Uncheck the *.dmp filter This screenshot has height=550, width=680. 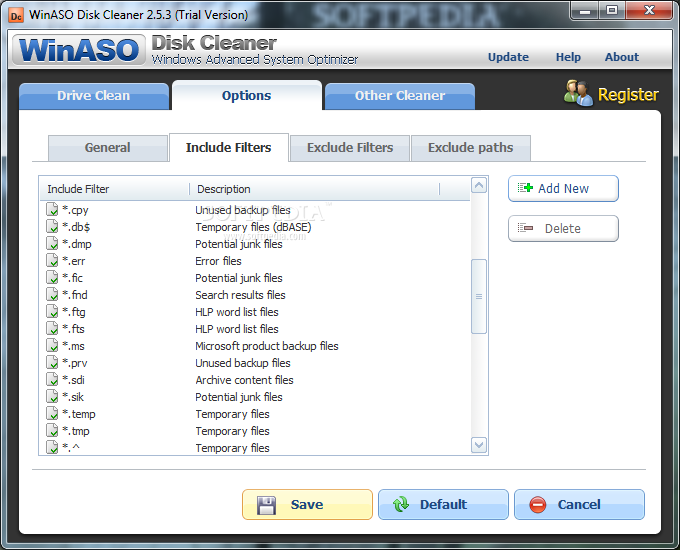click(x=52, y=243)
